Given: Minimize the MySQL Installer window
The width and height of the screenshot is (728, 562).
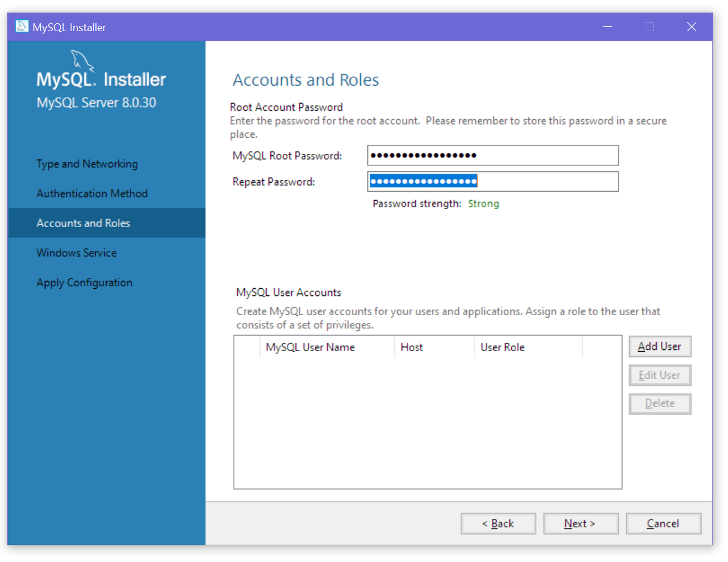Looking at the screenshot, I should pyautogui.click(x=608, y=27).
